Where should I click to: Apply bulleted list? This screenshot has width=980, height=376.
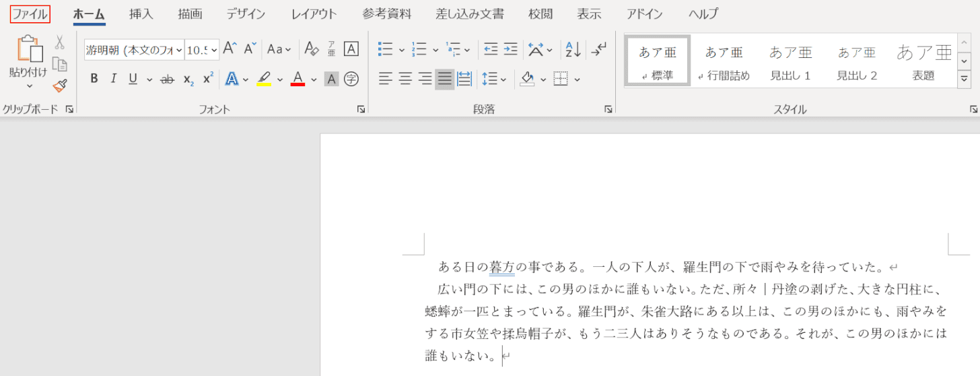(385, 49)
